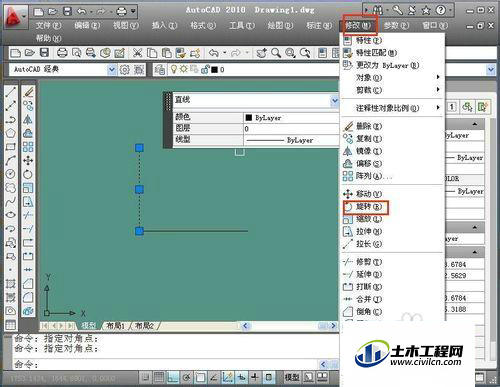Activate the Pan hand tool
Screen dimensions: 500x387
point(262,53)
